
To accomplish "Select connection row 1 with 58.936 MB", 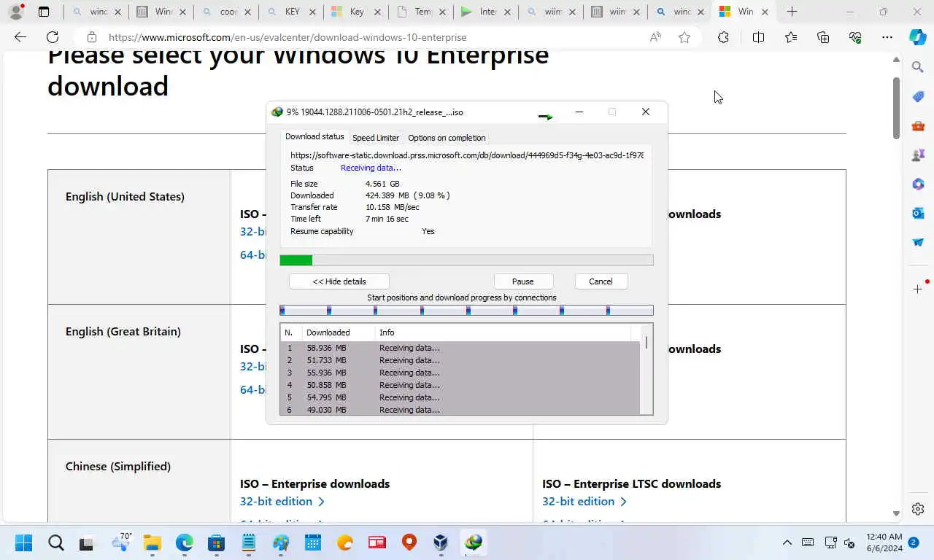I will pyautogui.click(x=460, y=348).
